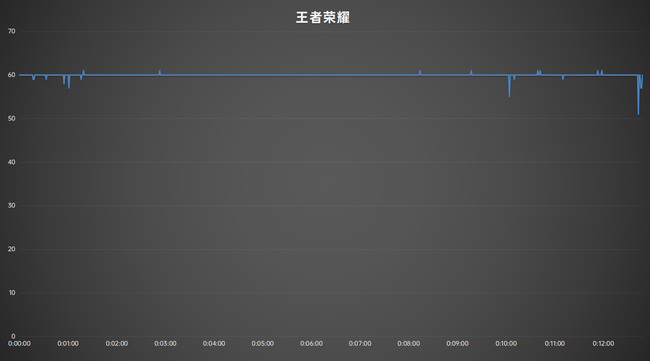Click the chart title 王者荣耀
Viewport: 650px width, 361px height.
[323, 18]
